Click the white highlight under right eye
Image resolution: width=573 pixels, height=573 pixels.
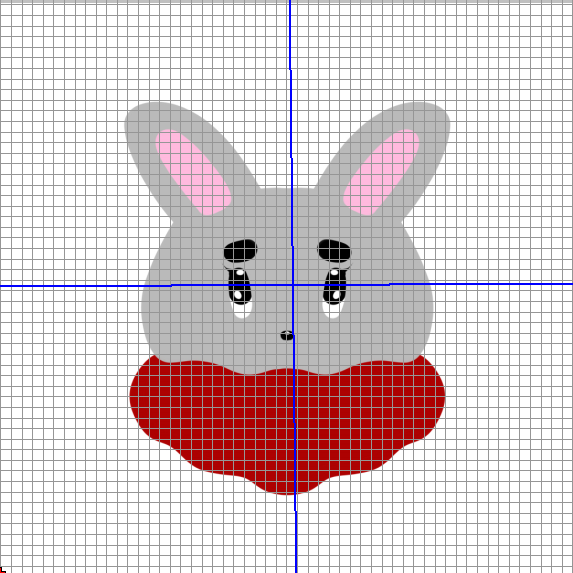coord(332,310)
